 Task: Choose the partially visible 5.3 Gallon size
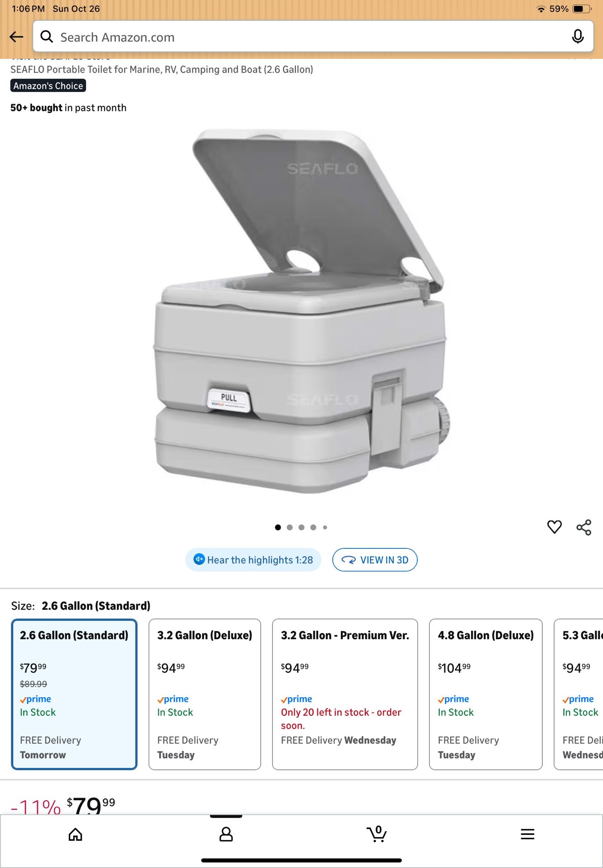click(579, 694)
